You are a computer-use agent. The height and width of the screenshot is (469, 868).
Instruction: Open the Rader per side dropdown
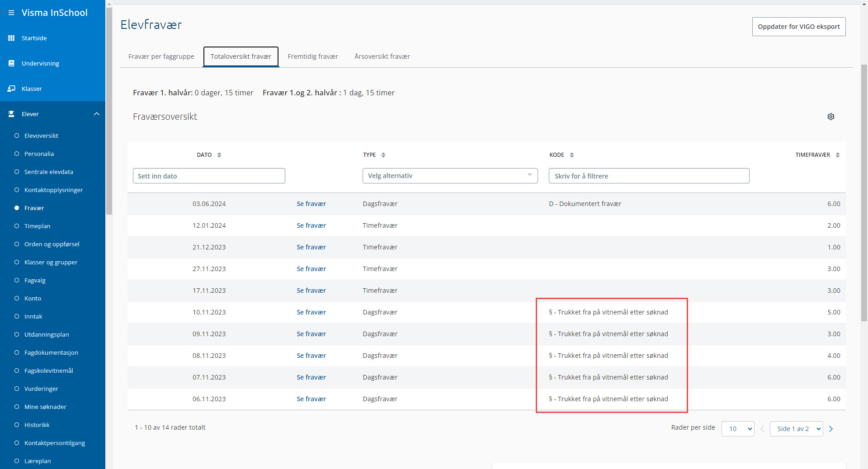point(737,429)
